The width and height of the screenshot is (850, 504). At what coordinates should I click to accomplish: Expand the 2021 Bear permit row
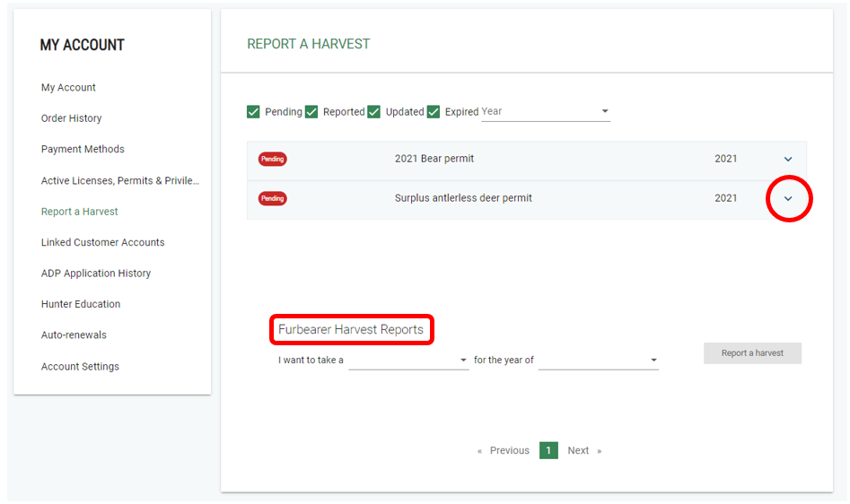tap(788, 160)
